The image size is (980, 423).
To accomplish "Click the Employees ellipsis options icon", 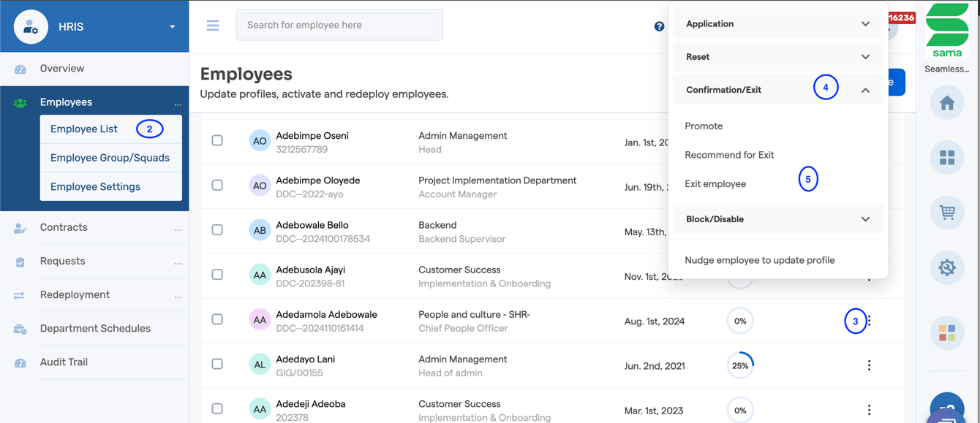I will click(x=178, y=104).
